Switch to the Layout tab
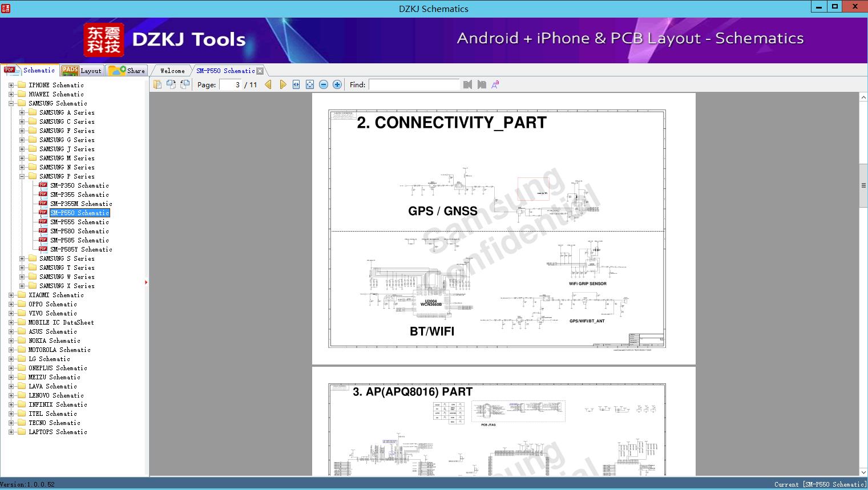Image resolution: width=868 pixels, height=490 pixels. click(x=82, y=71)
